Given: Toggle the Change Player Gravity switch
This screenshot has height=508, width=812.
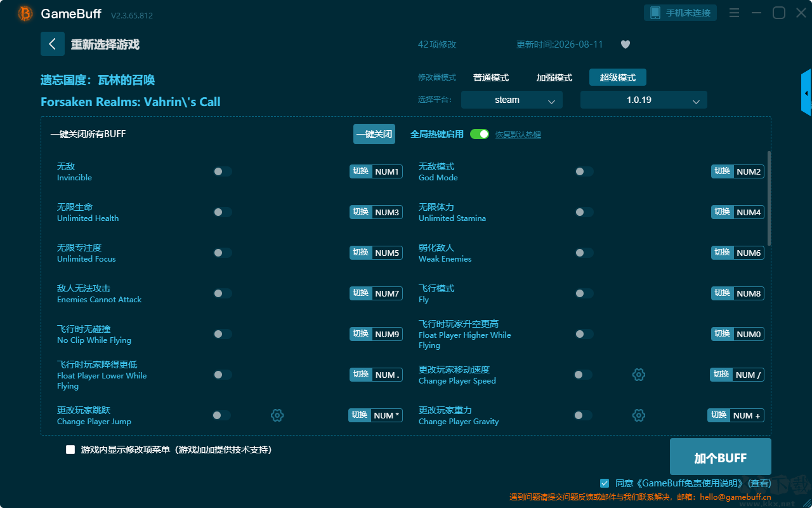Looking at the screenshot, I should [583, 415].
